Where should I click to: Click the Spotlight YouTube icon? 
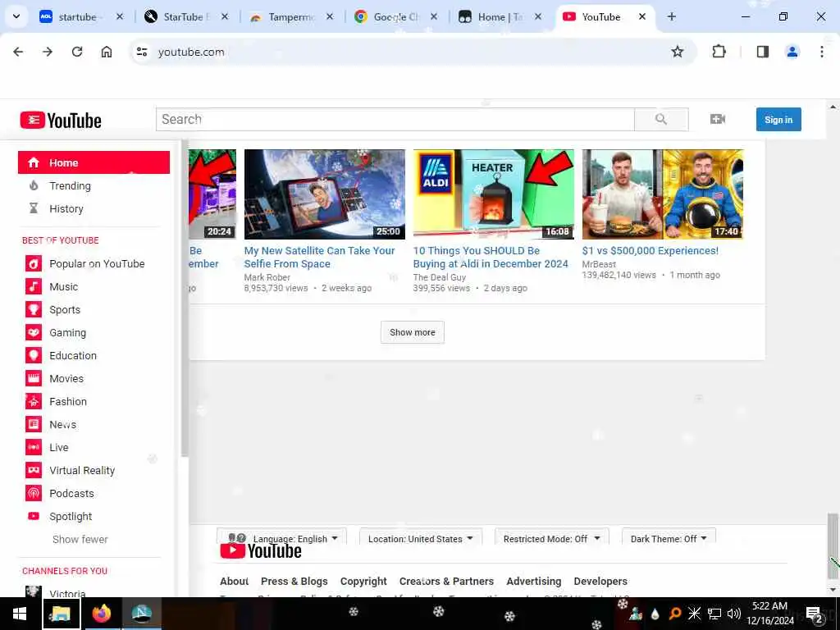(33, 516)
